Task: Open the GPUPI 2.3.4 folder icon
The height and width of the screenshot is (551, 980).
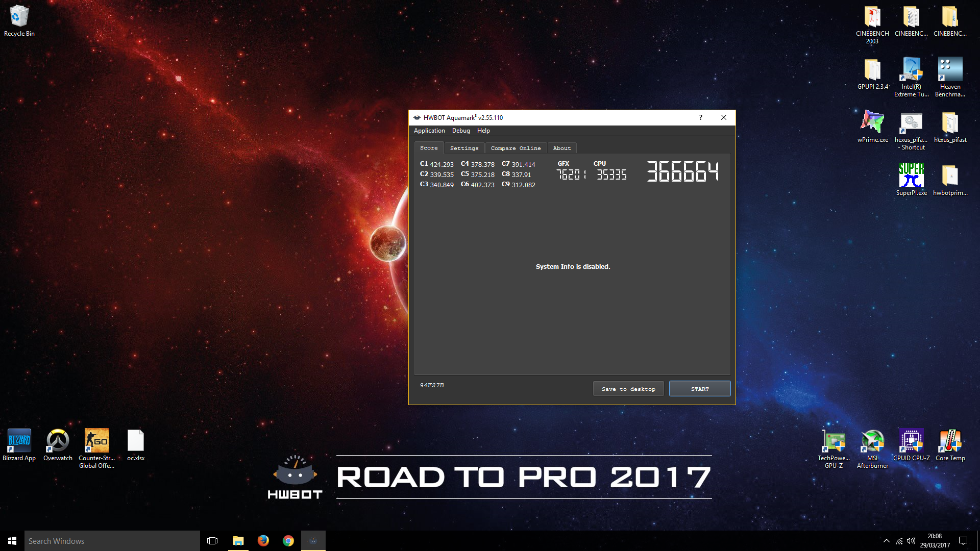Action: point(872,74)
